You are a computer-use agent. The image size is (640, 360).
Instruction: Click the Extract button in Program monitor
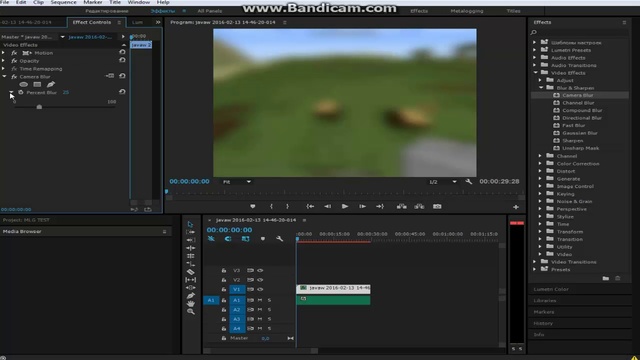pyautogui.click(x=419, y=207)
